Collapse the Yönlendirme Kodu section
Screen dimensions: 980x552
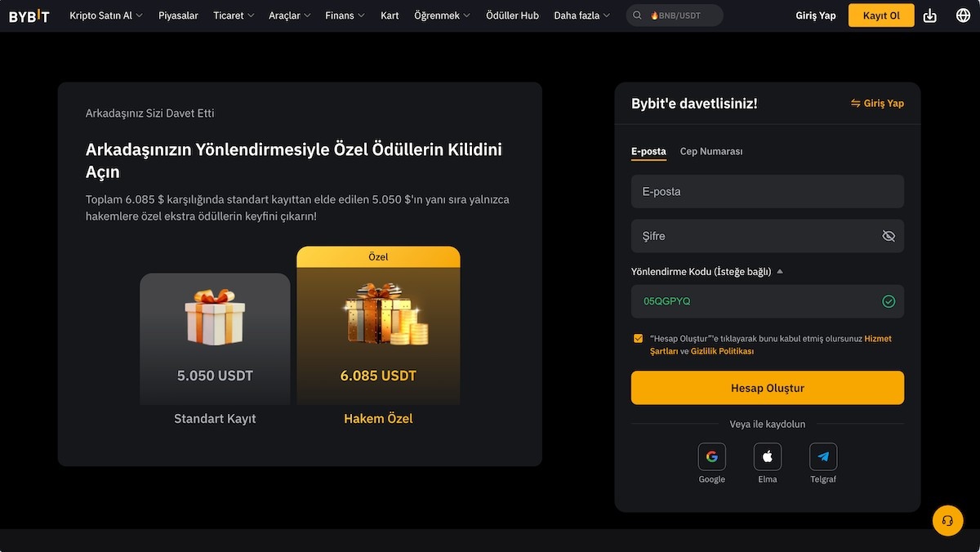[x=780, y=271]
